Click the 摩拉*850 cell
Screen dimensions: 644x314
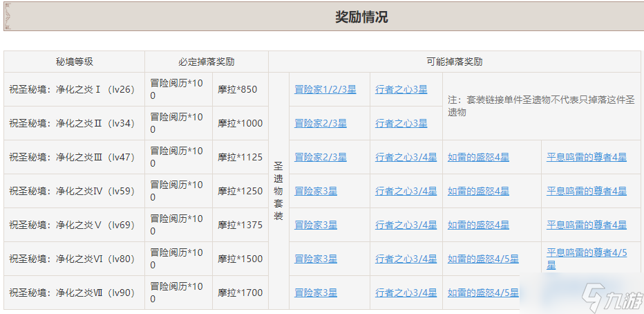coord(240,89)
